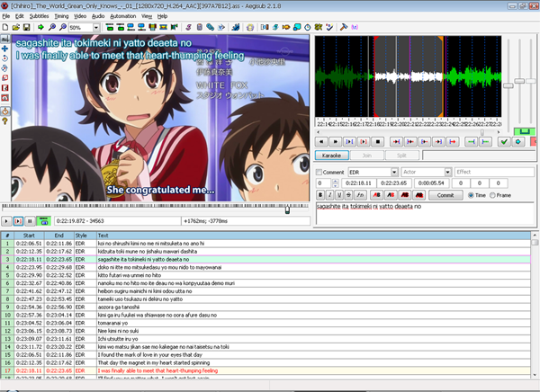Viewport: 540px width, 392px height.
Task: Go to selection in audio display
Action: 518,141
